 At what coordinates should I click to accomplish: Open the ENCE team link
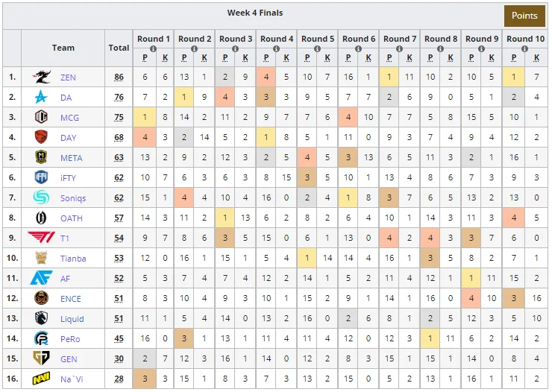click(71, 299)
